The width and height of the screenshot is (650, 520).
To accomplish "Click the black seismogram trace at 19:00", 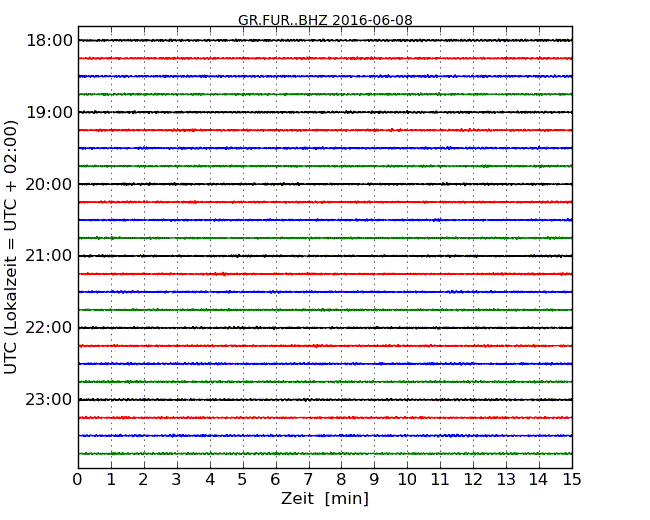I will pos(325,112).
